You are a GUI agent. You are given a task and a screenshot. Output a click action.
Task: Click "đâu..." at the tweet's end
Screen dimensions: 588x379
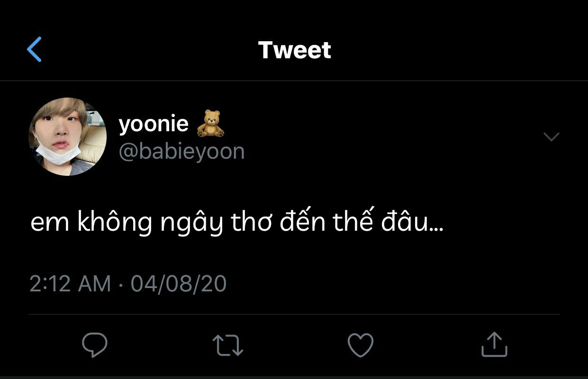click(x=412, y=223)
